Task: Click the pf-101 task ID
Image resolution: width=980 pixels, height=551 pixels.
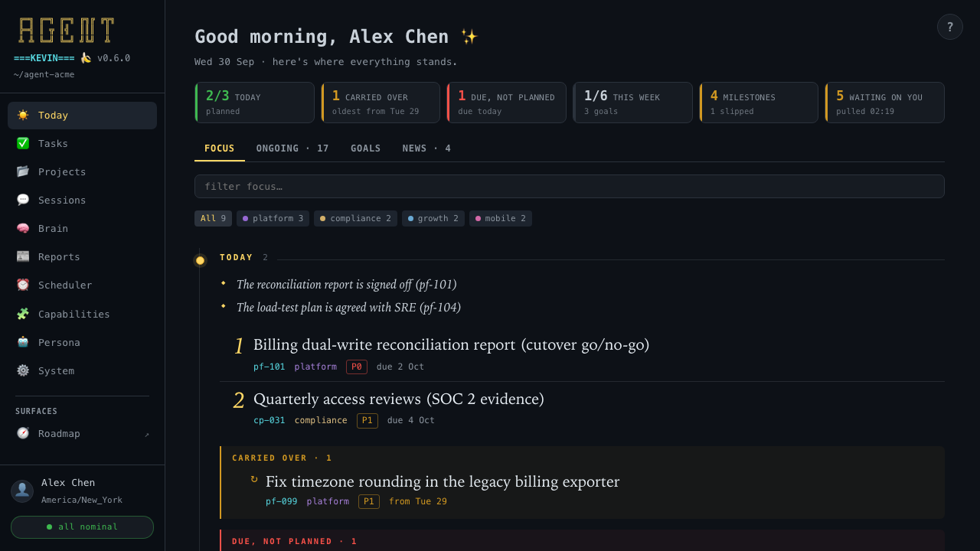Action: click(x=269, y=367)
